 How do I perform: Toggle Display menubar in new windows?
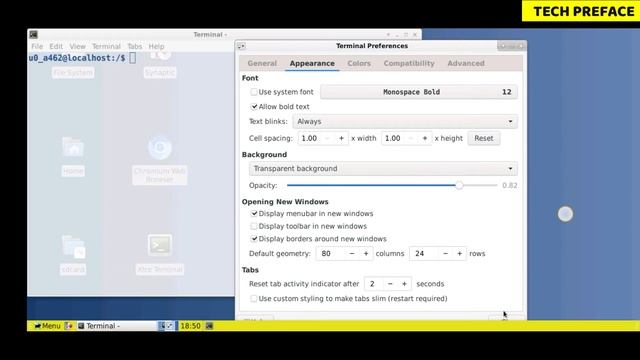[254, 213]
